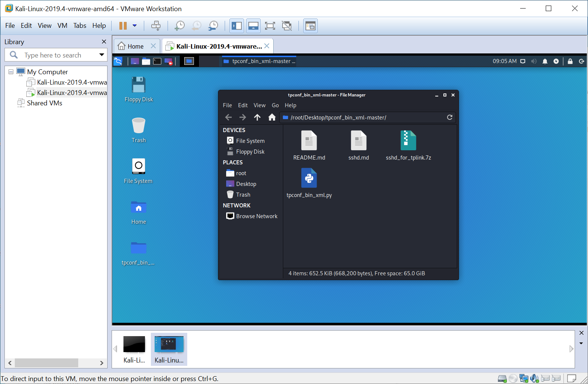Select the active Kali-Linu... thumbnail
Viewport: 588px width, 384px height.
[x=169, y=349]
